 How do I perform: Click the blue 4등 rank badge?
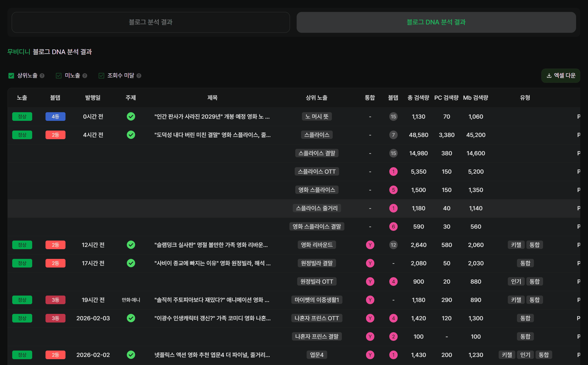(55, 116)
